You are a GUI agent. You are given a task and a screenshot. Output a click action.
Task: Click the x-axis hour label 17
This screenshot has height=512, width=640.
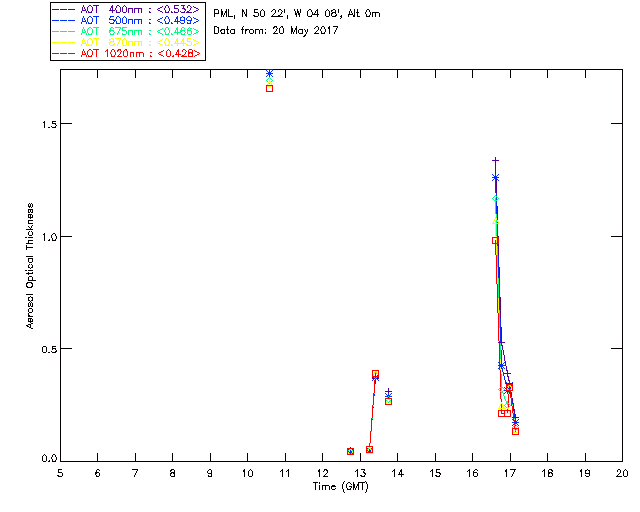coord(510,473)
